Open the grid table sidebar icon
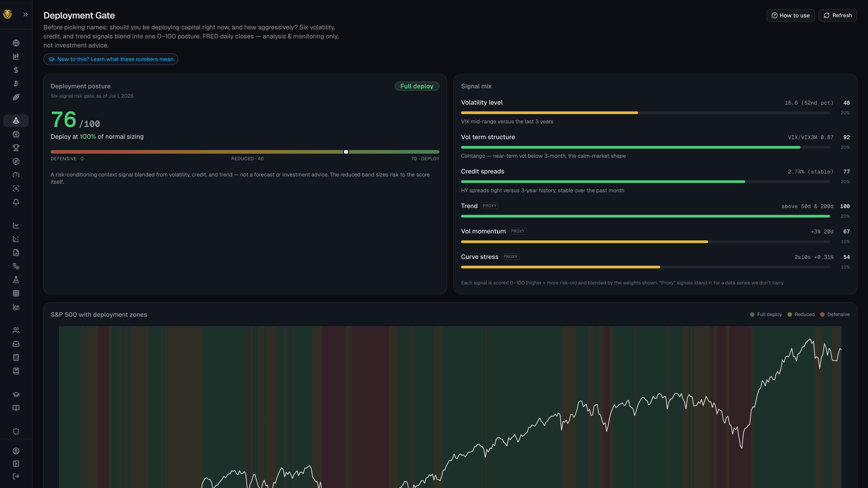 coord(16,293)
